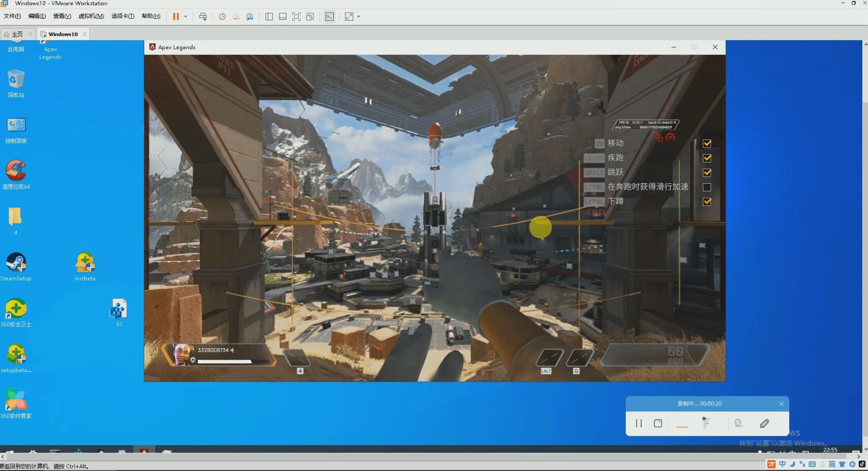Click the soft keyboard icon in IME bar

[x=812, y=464]
